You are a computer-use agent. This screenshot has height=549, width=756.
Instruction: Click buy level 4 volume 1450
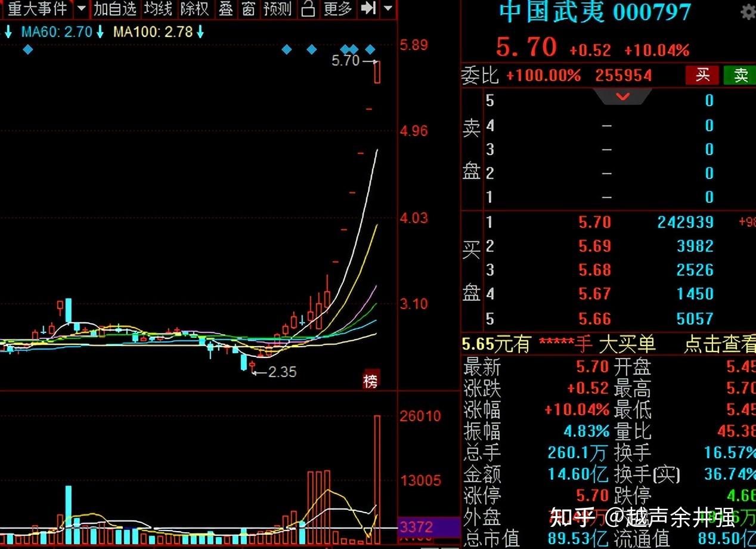pos(695,294)
